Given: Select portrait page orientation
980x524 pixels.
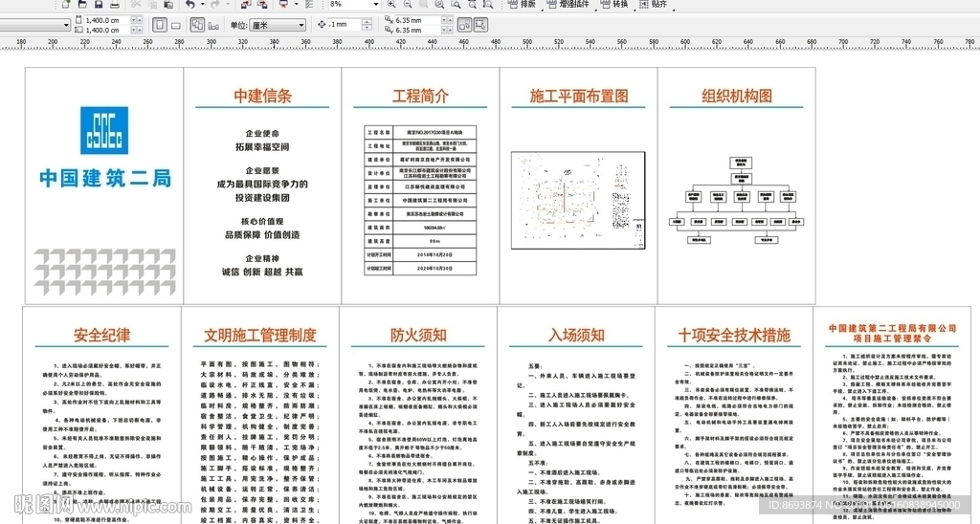Looking at the screenshot, I should point(160,25).
